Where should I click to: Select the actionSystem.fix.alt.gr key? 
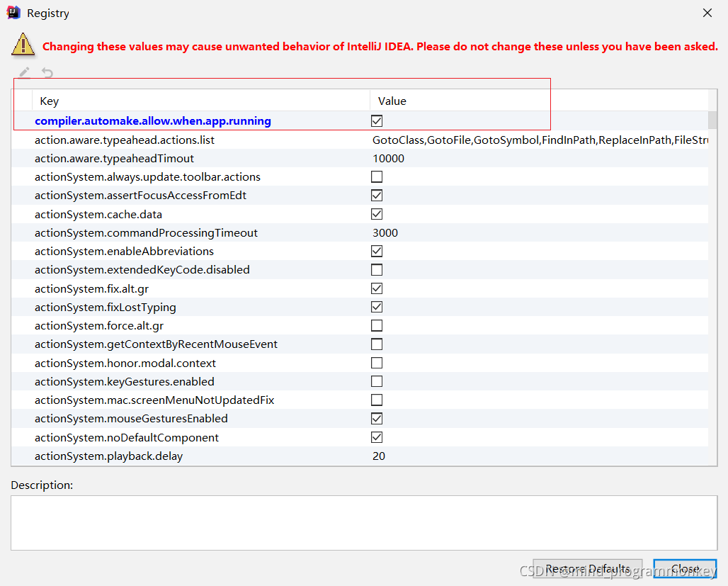point(91,288)
